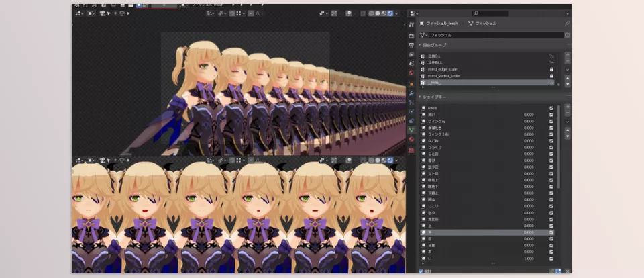Toggle X-ray in the upper viewport

coord(363,13)
